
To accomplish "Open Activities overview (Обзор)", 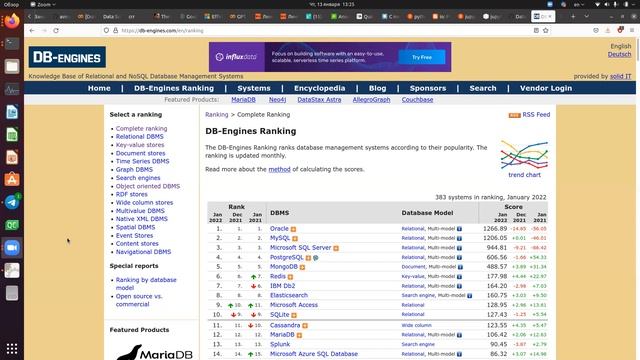I will point(11,4).
